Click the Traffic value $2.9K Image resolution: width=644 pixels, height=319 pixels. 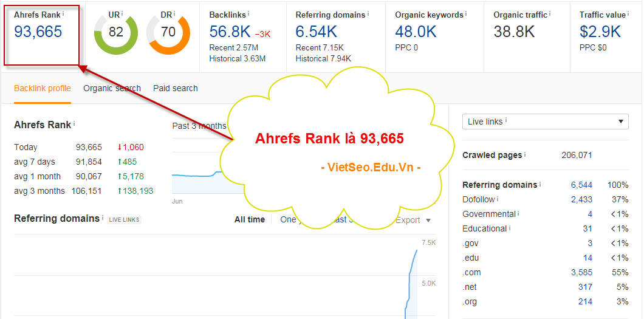click(600, 32)
